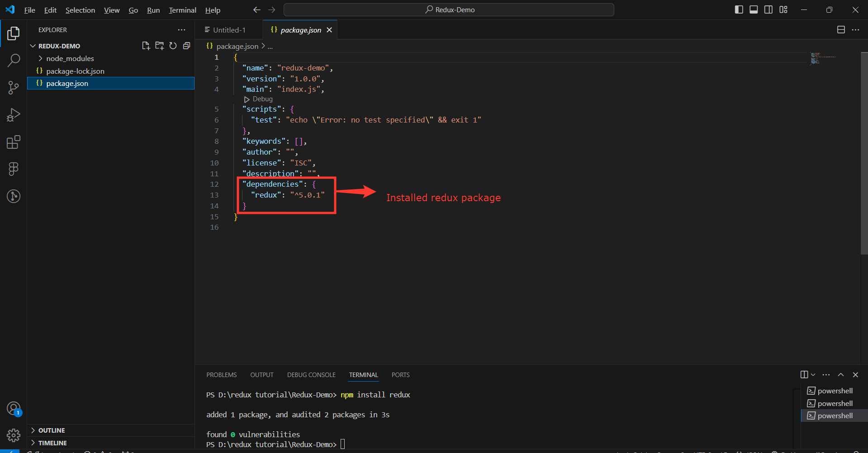The image size is (868, 453).
Task: Open the File menu
Action: click(29, 10)
